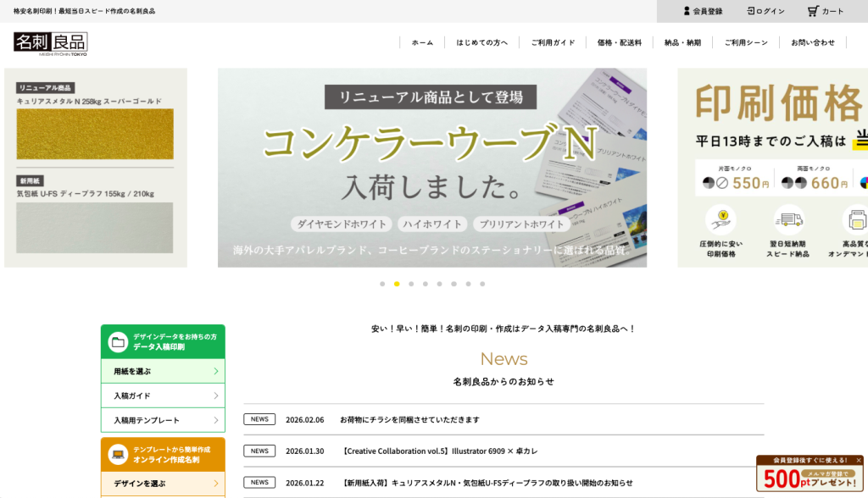Image resolution: width=868 pixels, height=498 pixels.
Task: Open news about お荷物にチラシを同梱
Action: tap(409, 419)
